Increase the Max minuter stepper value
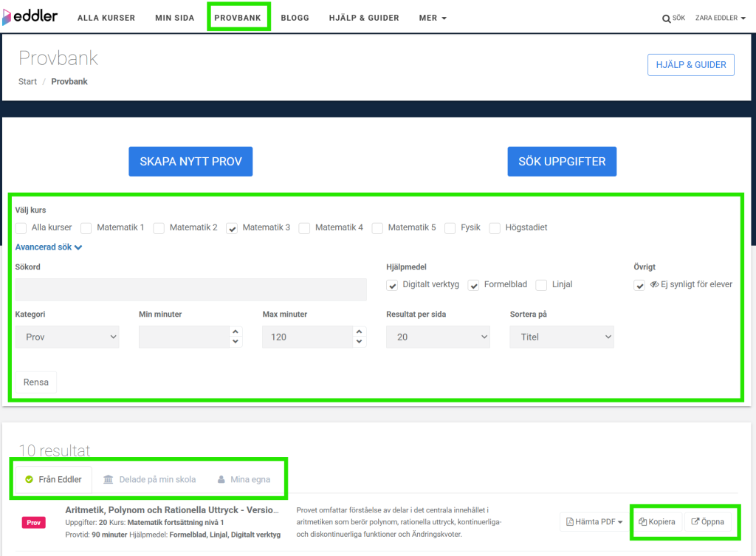Screen dimensions: 756x556 click(360, 332)
